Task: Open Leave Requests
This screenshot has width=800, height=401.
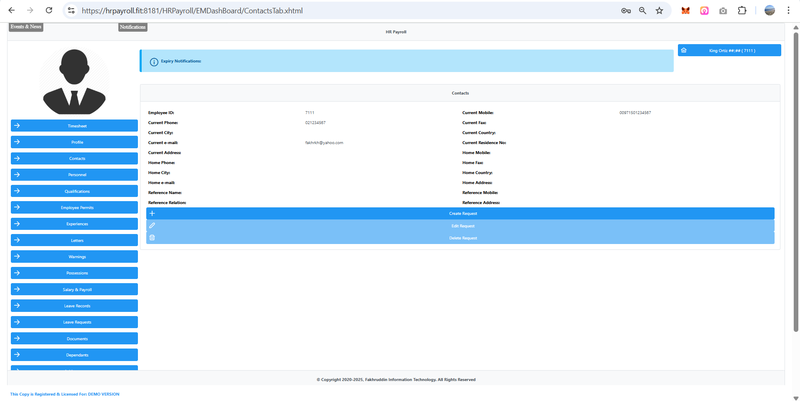Action: (x=74, y=322)
